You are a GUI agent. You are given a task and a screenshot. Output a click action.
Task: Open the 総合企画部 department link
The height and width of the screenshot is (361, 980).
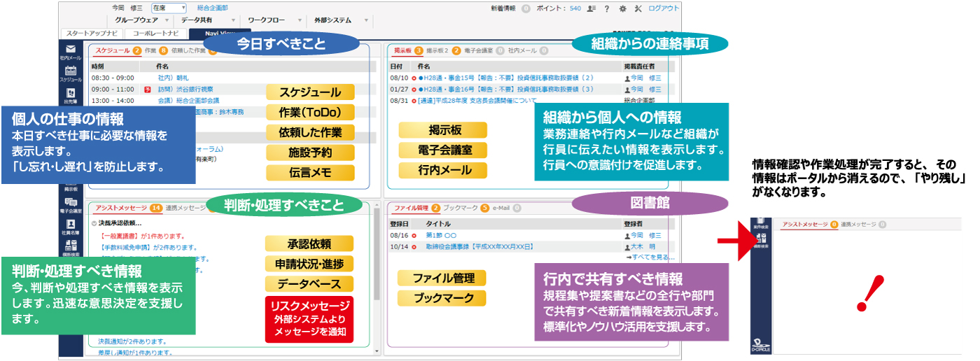pyautogui.click(x=213, y=8)
